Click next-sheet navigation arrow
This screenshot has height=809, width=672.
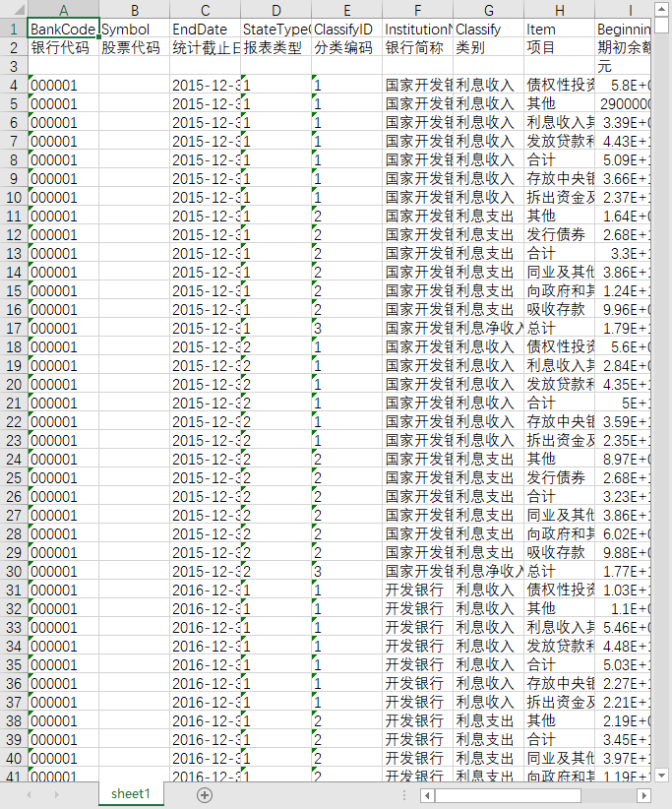coord(56,795)
